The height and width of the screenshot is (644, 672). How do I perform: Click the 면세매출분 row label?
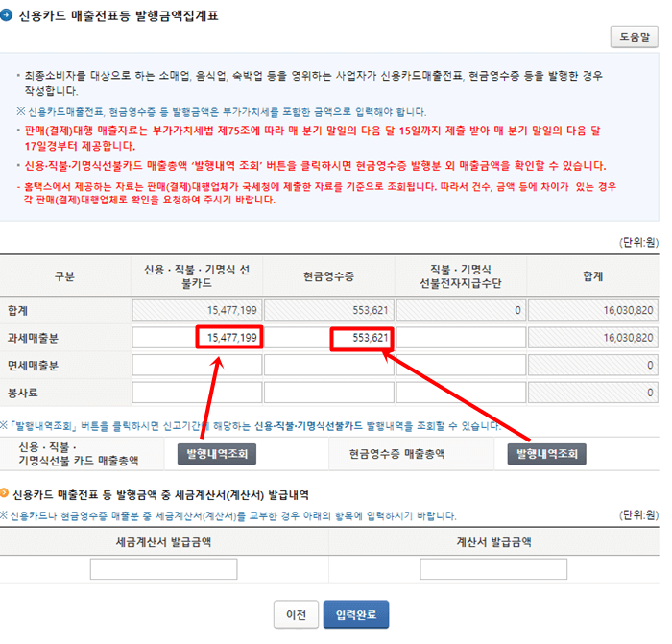coord(33,366)
